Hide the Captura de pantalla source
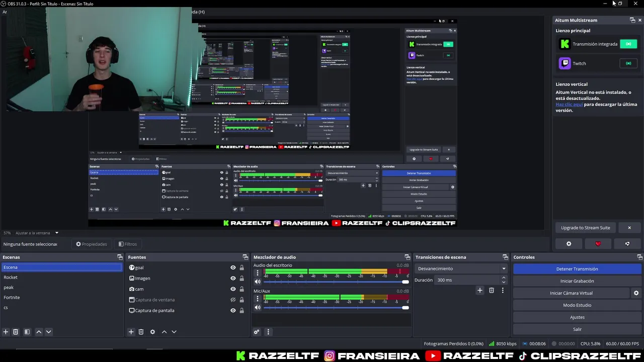Screen dimensions: 644x362 tap(233, 311)
